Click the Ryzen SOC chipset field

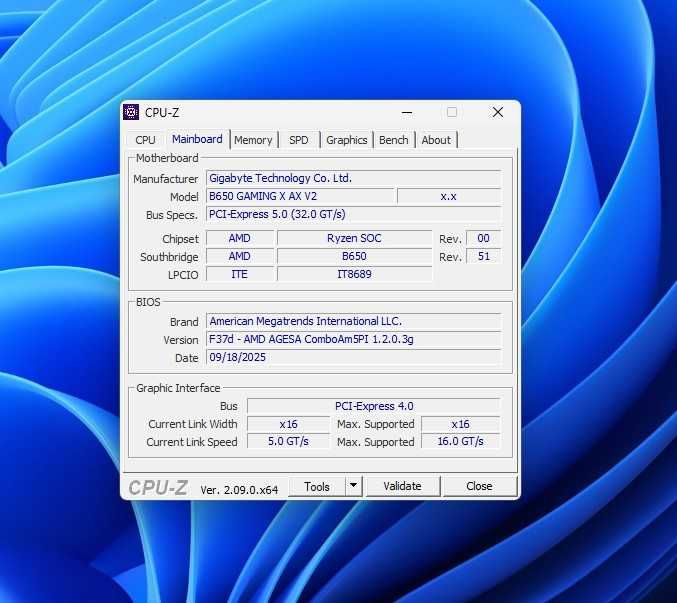(x=354, y=238)
